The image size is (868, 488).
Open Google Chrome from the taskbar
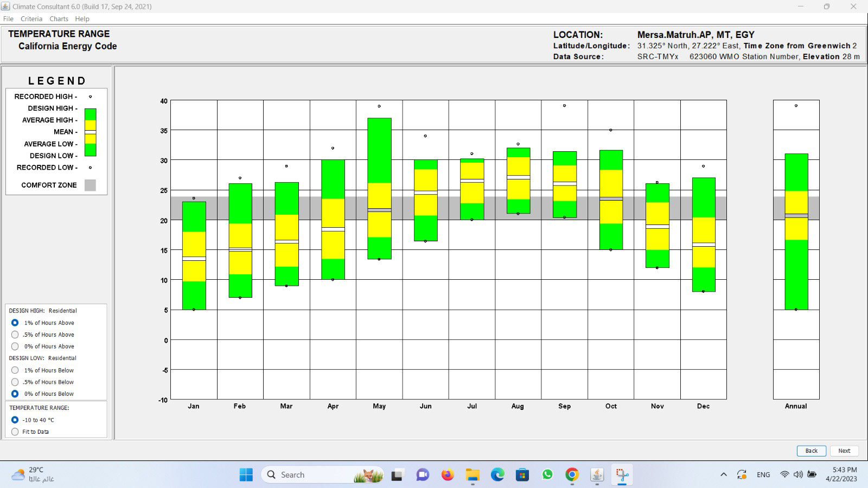[572, 475]
